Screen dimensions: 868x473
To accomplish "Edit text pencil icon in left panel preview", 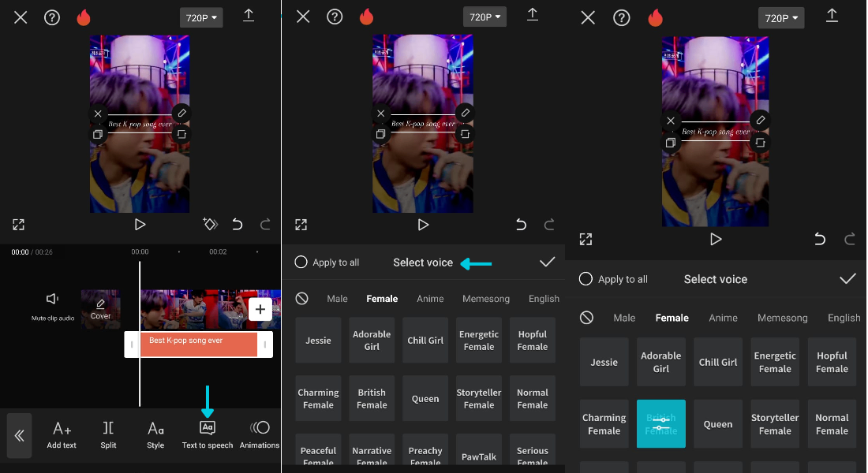I will [181, 114].
